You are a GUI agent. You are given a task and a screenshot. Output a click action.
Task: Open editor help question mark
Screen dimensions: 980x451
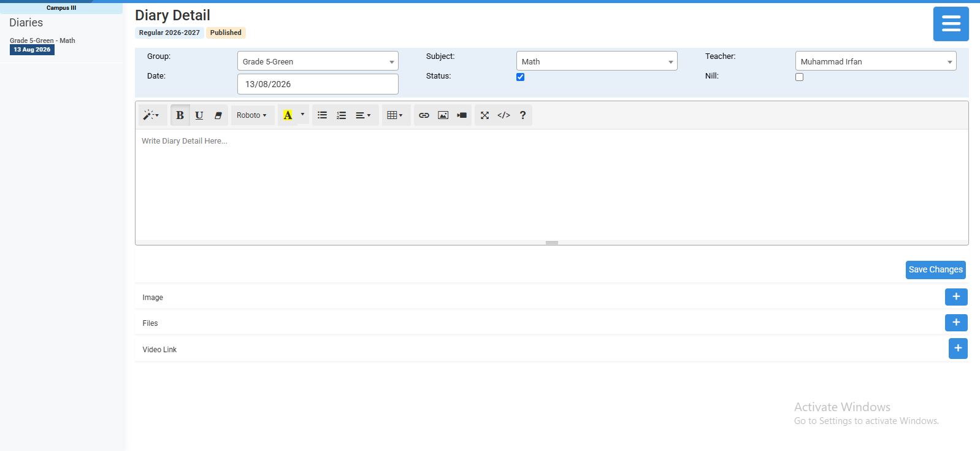tap(523, 115)
